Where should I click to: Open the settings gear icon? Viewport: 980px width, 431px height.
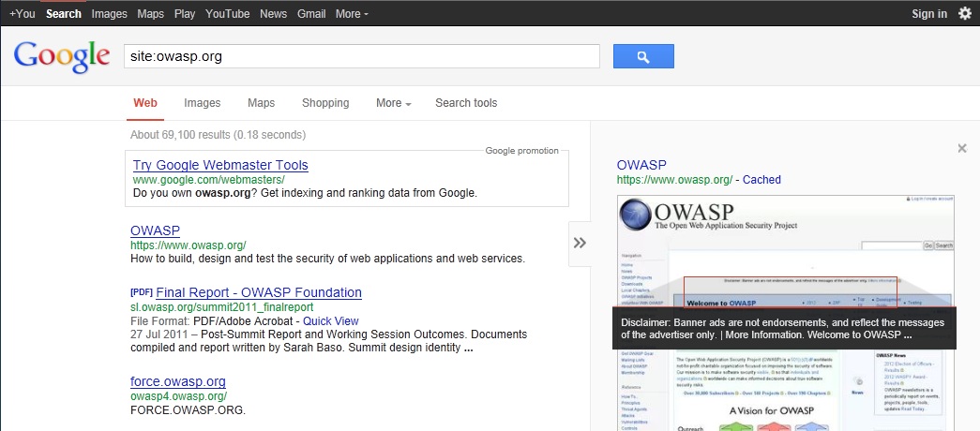pyautogui.click(x=965, y=13)
